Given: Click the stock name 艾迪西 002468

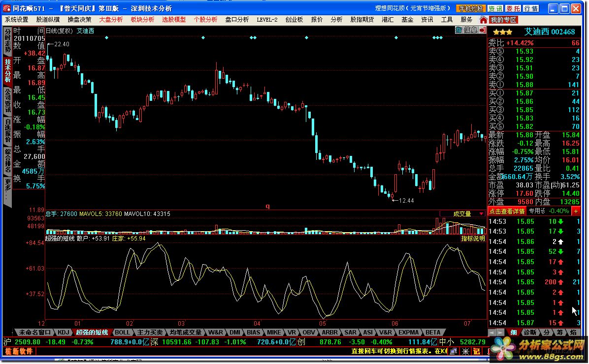Looking at the screenshot, I should [550, 32].
